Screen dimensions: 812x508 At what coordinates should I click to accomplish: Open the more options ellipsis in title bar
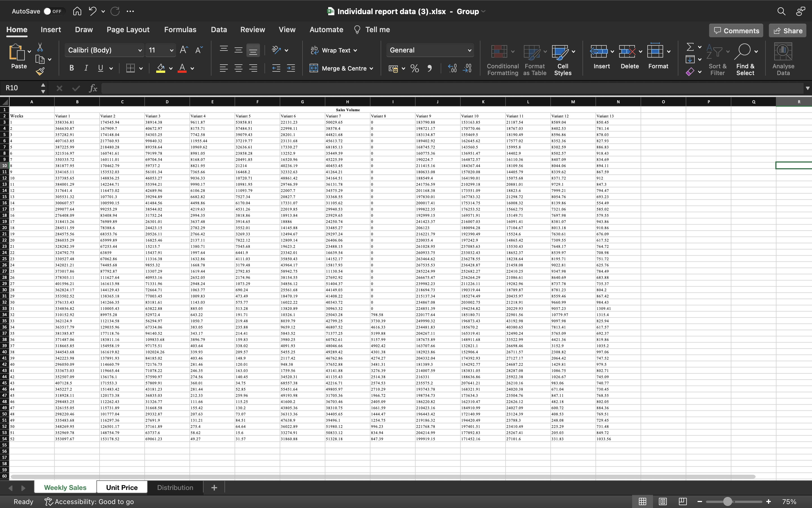pos(130,11)
